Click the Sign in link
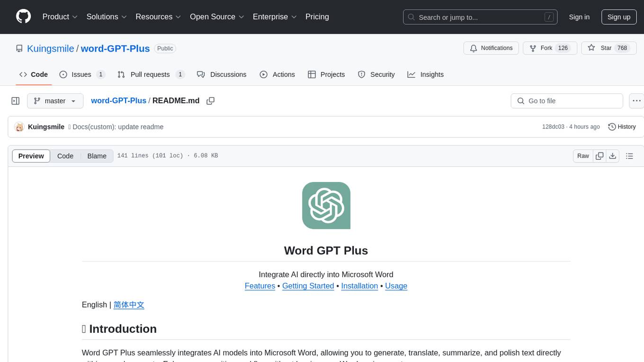 (579, 17)
